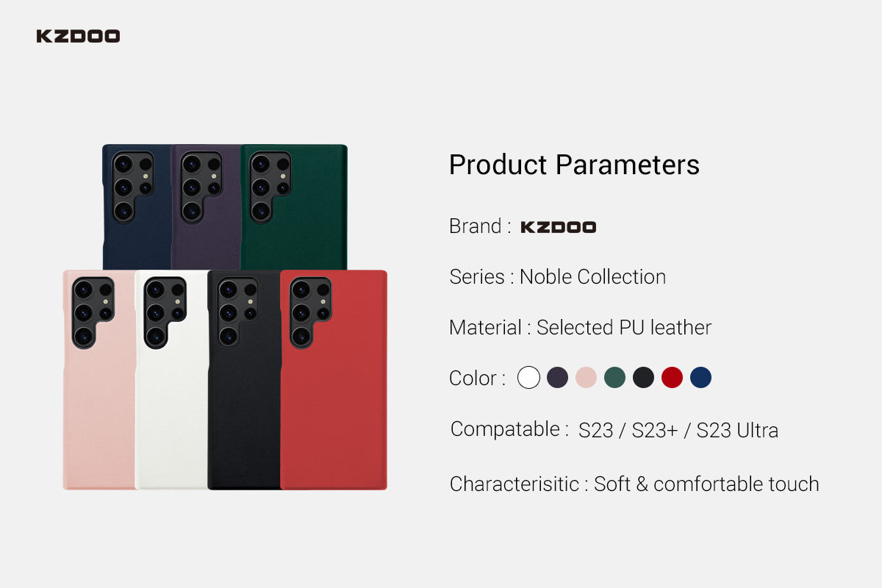This screenshot has height=588, width=882.
Task: Click the Noble Collection series text
Action: pyautogui.click(x=592, y=277)
